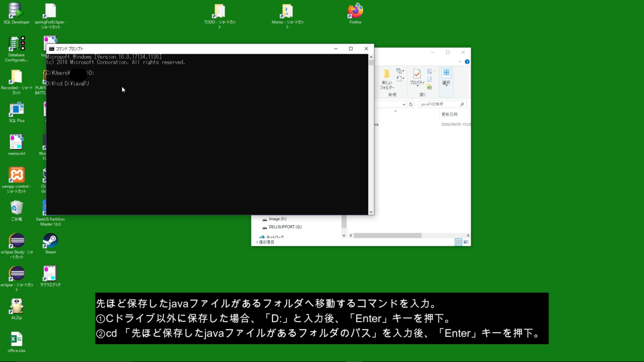The width and height of the screenshot is (644, 362).
Task: Switch Explorer to large icons view
Action: click(x=466, y=242)
